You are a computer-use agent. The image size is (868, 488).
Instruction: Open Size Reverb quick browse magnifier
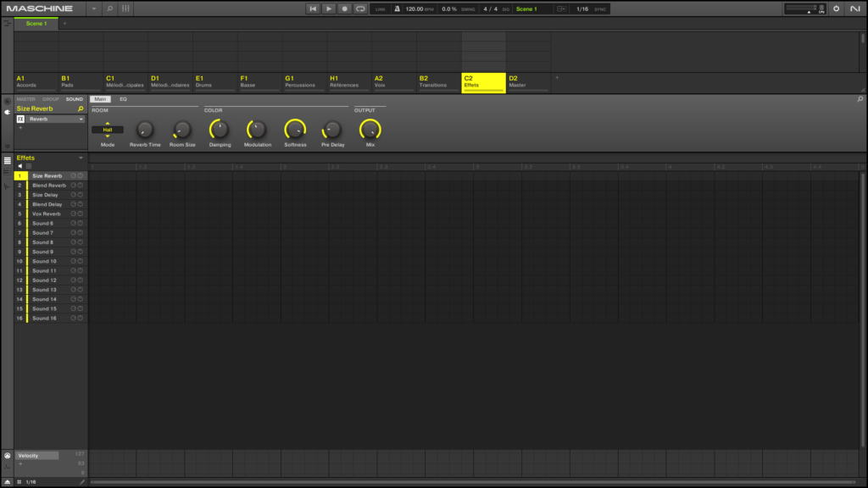81,109
